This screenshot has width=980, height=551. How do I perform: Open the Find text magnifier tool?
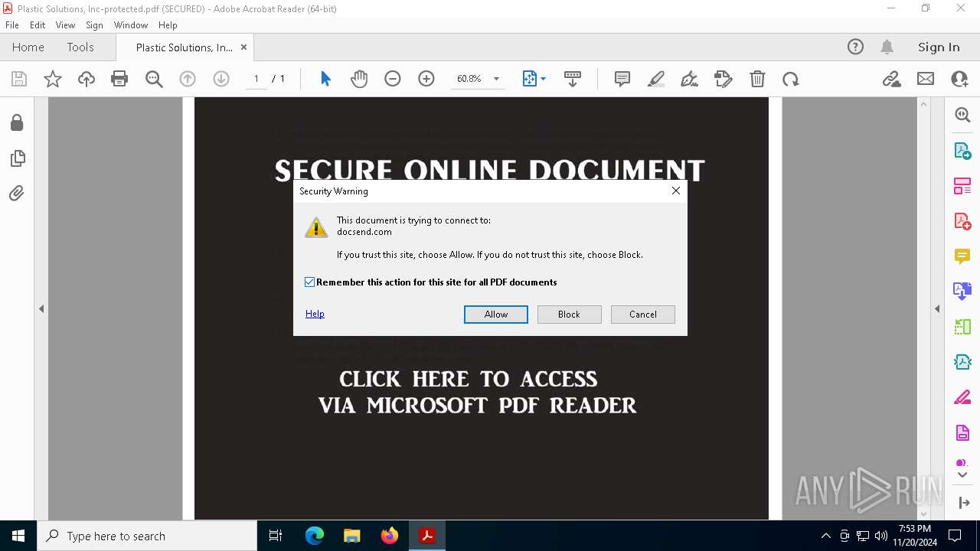tap(154, 79)
